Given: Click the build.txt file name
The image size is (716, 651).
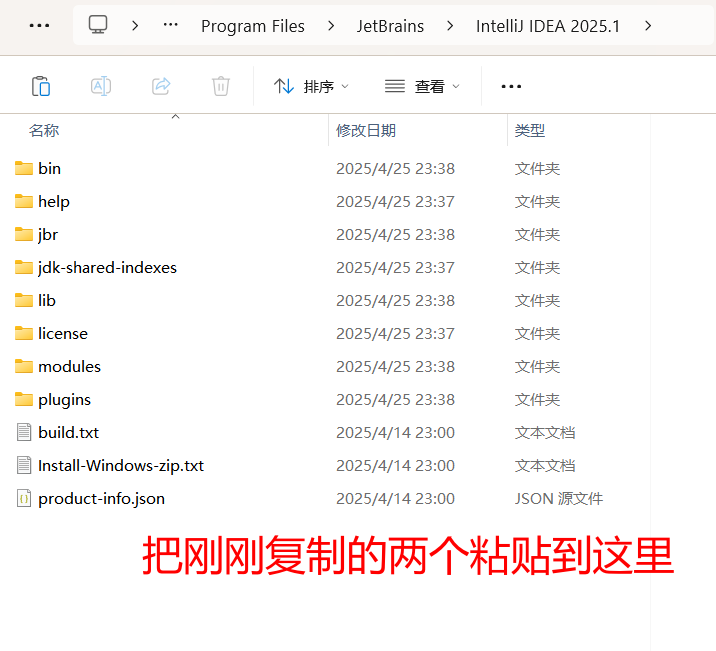Looking at the screenshot, I should pyautogui.click(x=68, y=433).
